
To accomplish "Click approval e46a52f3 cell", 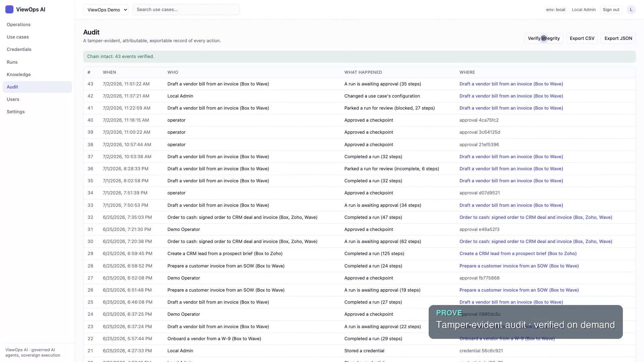I will click(x=479, y=229).
